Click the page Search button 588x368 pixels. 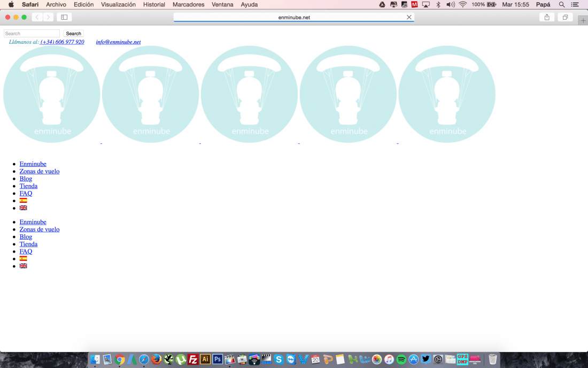pos(74,33)
